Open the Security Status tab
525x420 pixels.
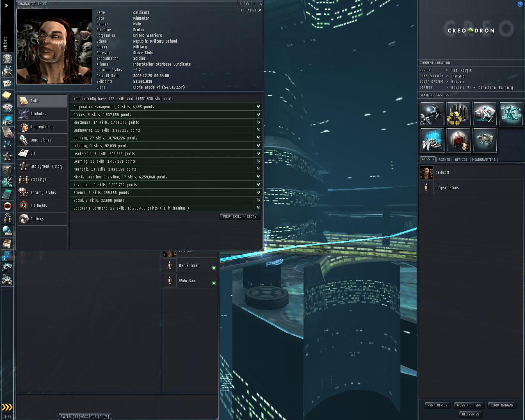tap(42, 192)
